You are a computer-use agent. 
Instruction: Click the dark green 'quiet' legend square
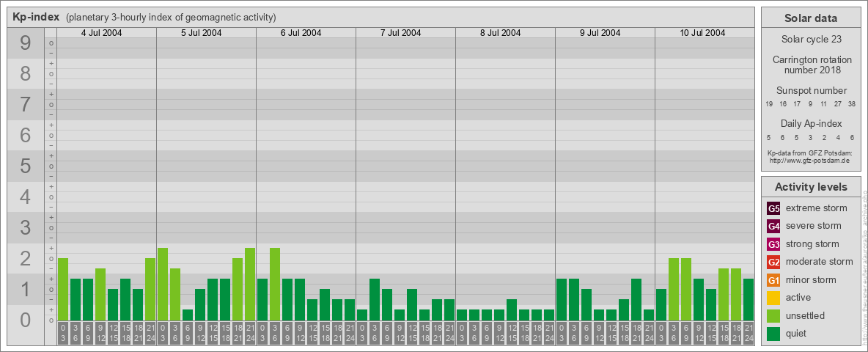coord(774,333)
